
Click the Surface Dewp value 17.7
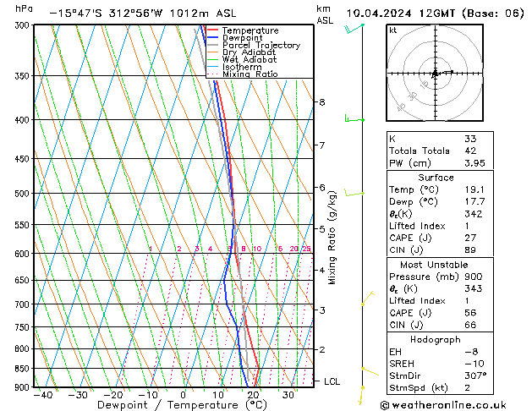click(474, 201)
